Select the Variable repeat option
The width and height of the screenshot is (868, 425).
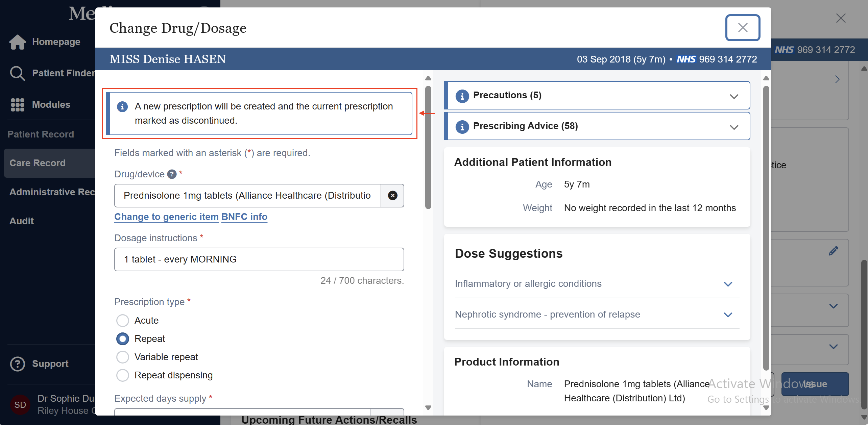(123, 357)
